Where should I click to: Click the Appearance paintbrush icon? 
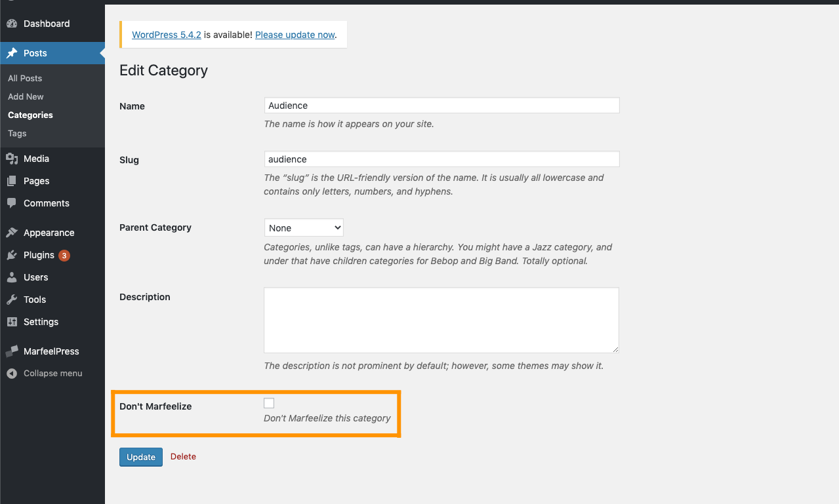coord(12,233)
